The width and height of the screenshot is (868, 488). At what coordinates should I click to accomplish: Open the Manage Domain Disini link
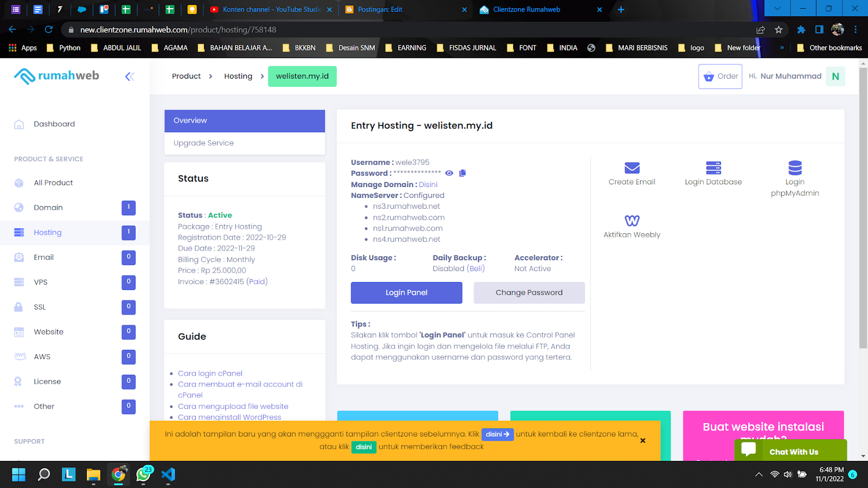pos(428,184)
